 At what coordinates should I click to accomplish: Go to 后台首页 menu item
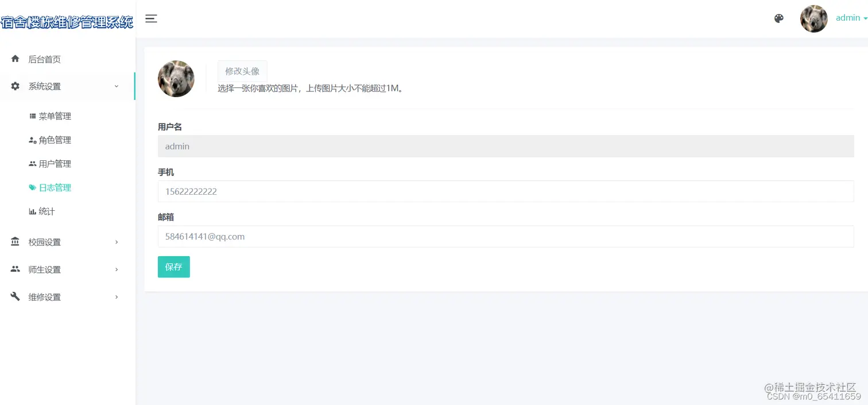(x=45, y=59)
